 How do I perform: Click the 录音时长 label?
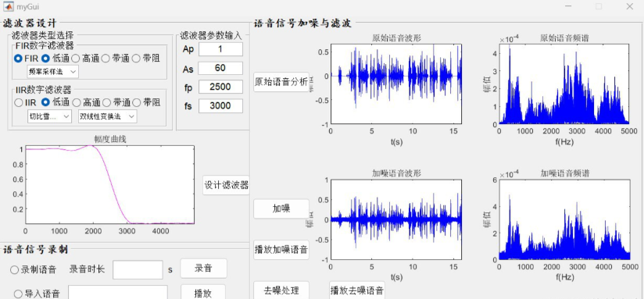87,269
